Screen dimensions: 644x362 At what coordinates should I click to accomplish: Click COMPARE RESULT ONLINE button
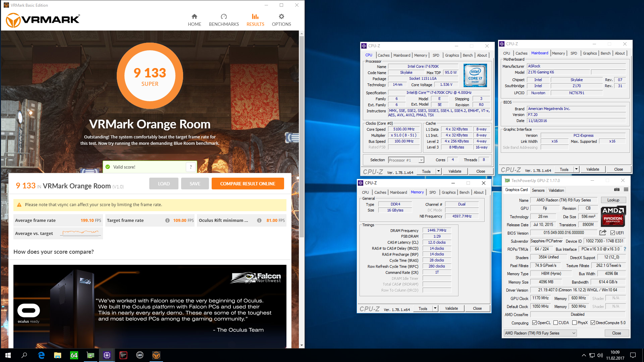point(248,184)
